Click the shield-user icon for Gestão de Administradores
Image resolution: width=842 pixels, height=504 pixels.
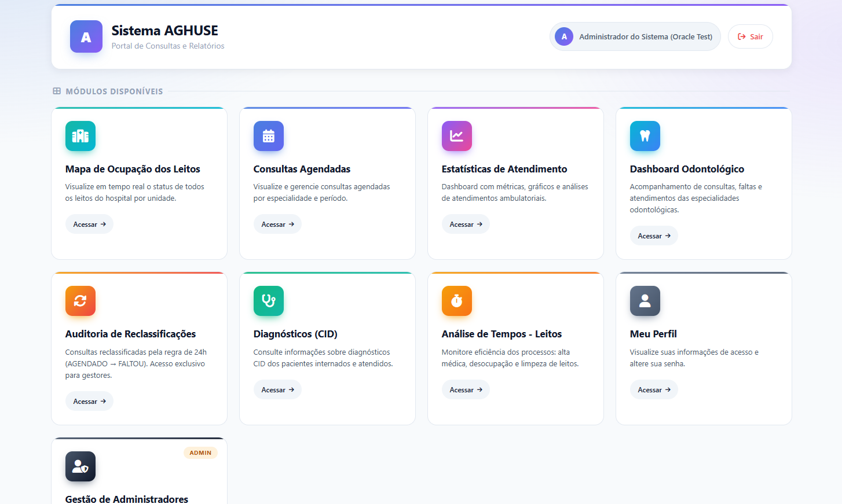[80, 466]
